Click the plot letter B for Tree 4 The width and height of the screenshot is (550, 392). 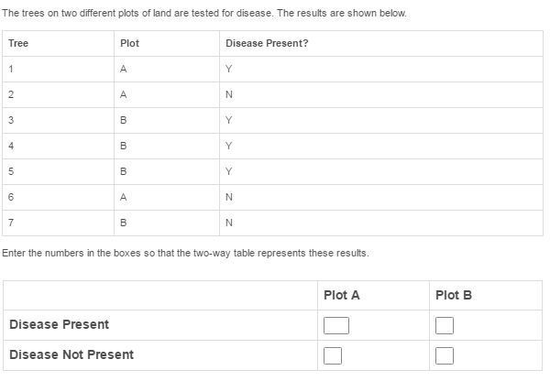point(123,146)
